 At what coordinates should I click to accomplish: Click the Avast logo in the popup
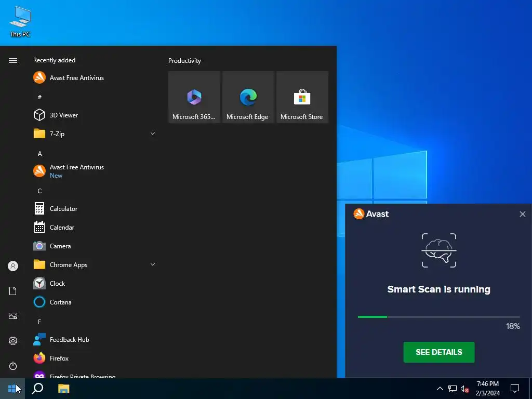point(371,214)
